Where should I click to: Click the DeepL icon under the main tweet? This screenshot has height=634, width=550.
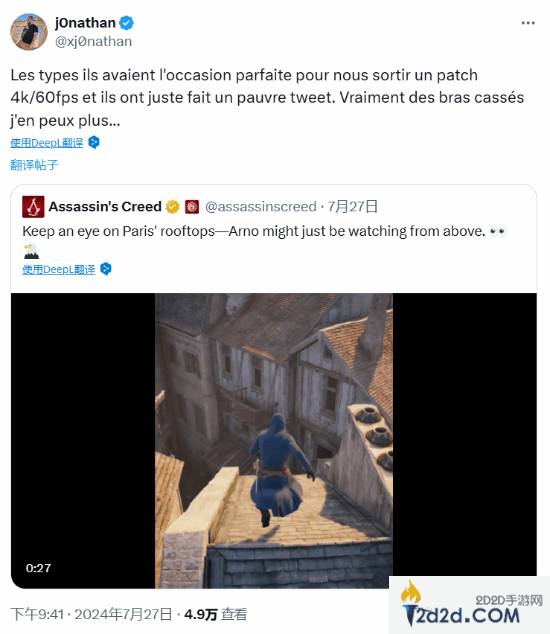pyautogui.click(x=94, y=142)
